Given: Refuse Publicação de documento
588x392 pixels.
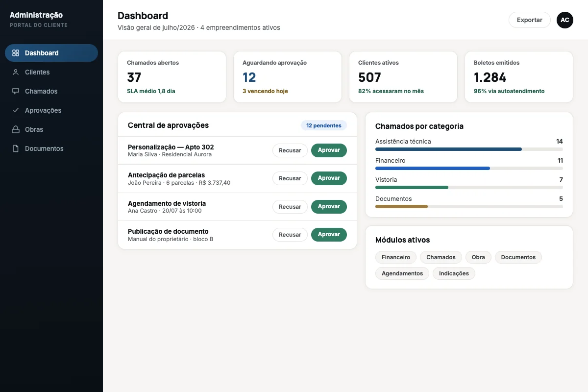Looking at the screenshot, I should tap(290, 235).
